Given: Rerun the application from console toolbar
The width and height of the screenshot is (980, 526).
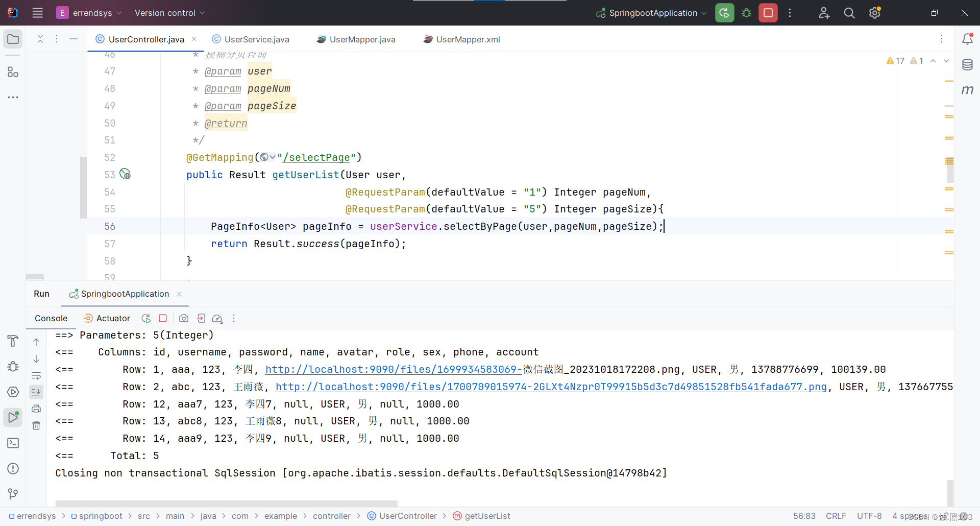Looking at the screenshot, I should click(145, 318).
